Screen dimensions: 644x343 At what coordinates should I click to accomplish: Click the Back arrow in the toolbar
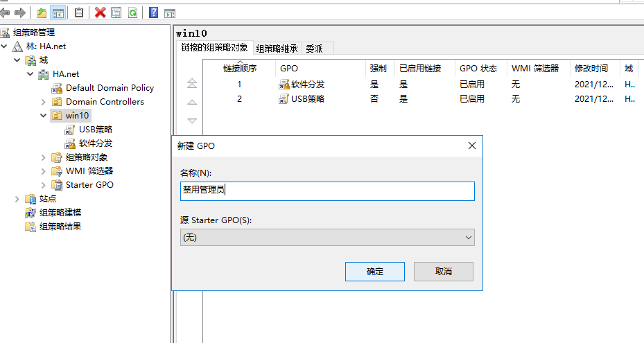point(6,12)
